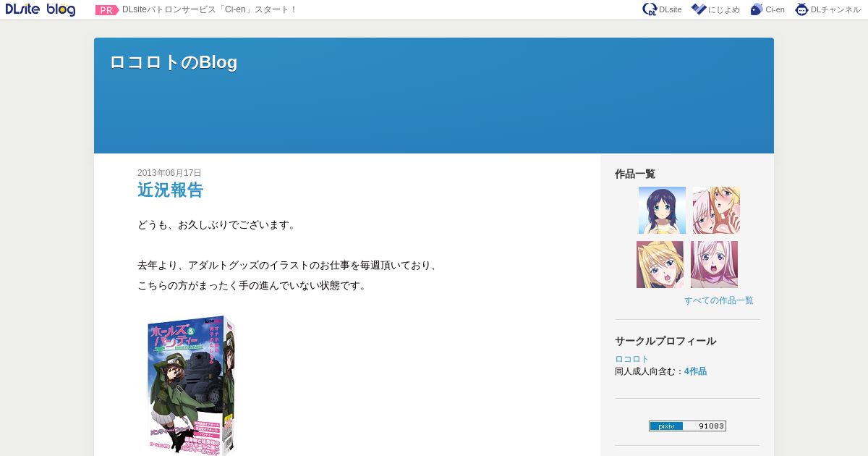Click the サークルプロフィール heading
This screenshot has width=868, height=456.
coord(665,341)
